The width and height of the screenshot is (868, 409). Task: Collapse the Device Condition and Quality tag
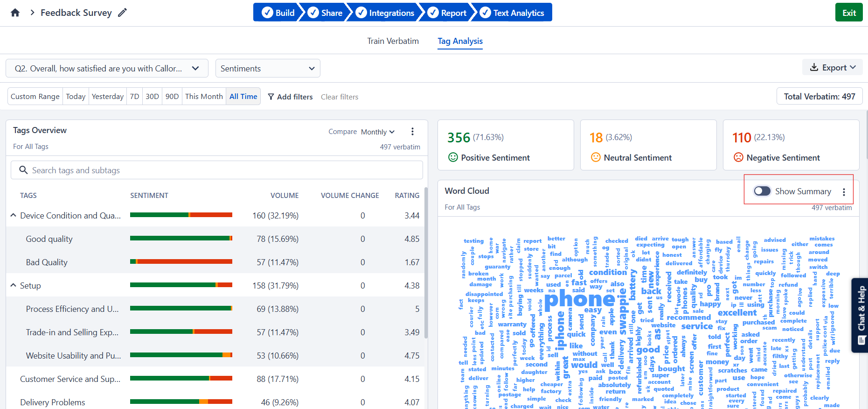(x=14, y=215)
